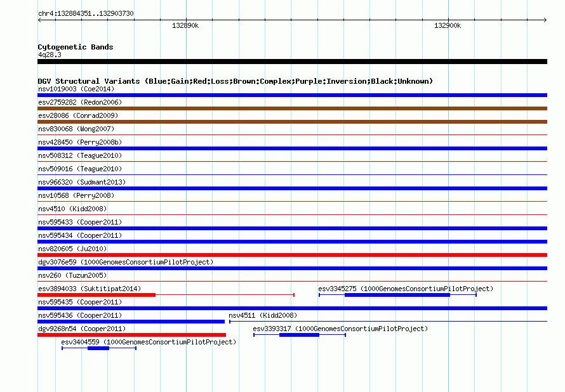The height and width of the screenshot is (392, 565).
Task: Click the esv3894033 (Suktitipat2014) label
Action: (x=90, y=289)
